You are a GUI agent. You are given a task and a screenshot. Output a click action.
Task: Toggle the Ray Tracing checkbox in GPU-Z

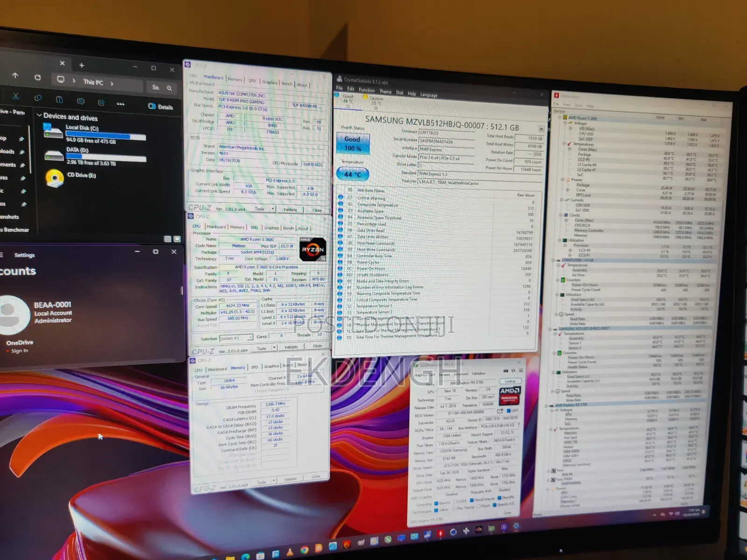(454, 508)
